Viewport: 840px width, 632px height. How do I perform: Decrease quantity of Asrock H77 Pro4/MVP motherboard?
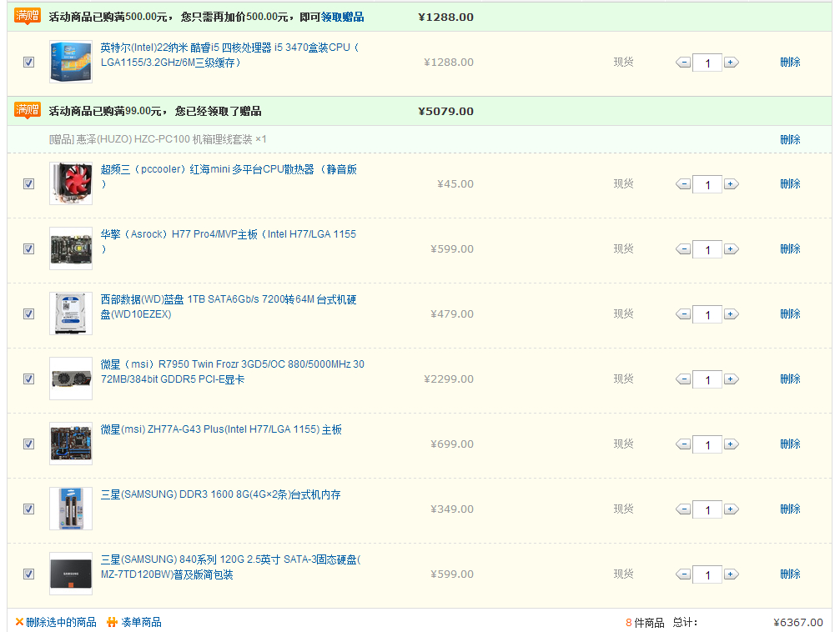(683, 249)
